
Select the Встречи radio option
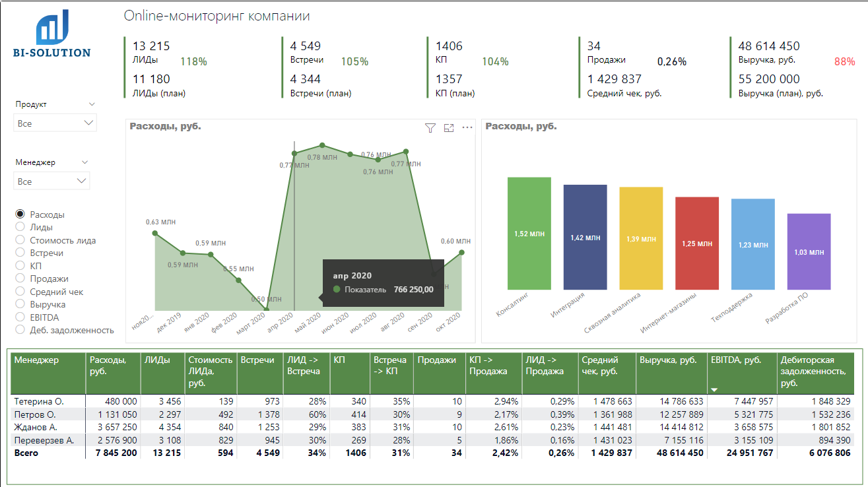click(x=20, y=253)
